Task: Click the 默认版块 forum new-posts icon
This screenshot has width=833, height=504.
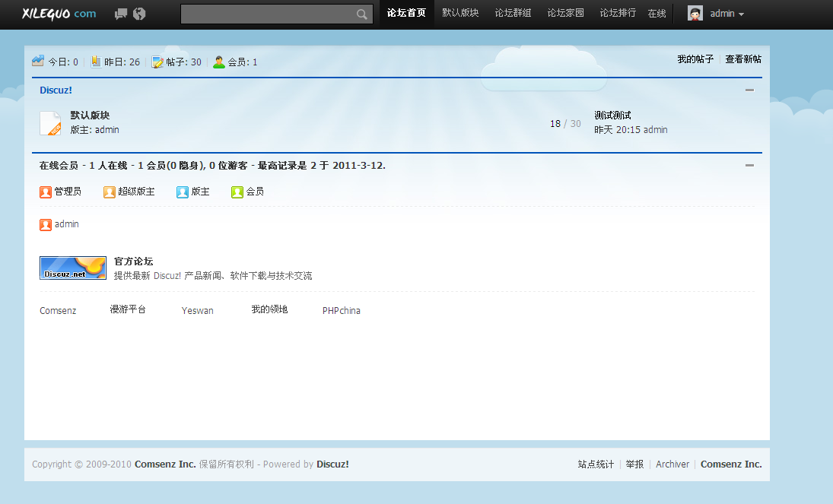Action: point(50,123)
